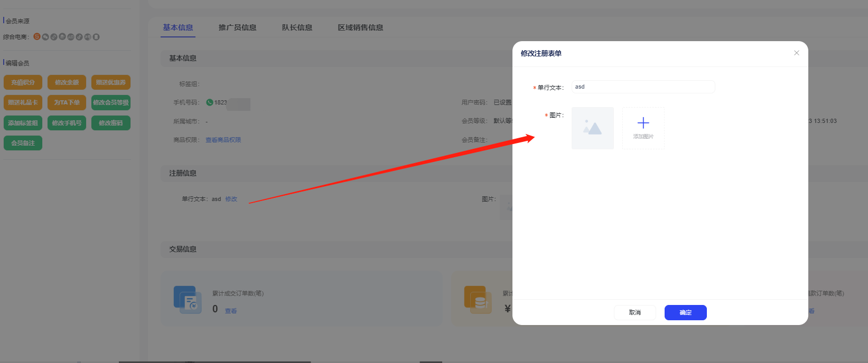This screenshot has width=868, height=363.
Task: Close the 修改注册表单 dialog with X
Action: pyautogui.click(x=796, y=53)
